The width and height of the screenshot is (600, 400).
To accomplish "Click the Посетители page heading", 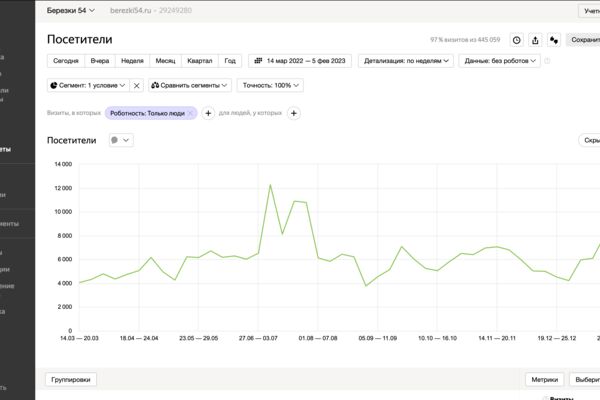I will pyautogui.click(x=80, y=39).
